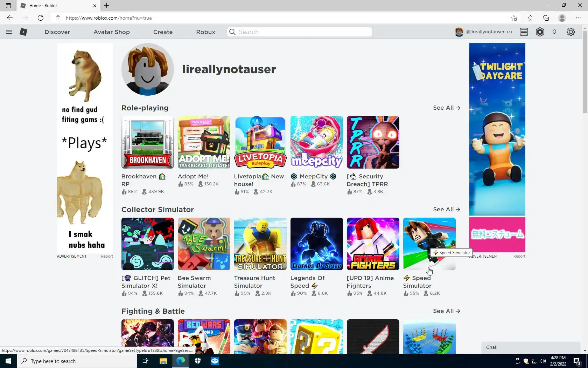
Task: Report the right advertisement
Action: (519, 256)
